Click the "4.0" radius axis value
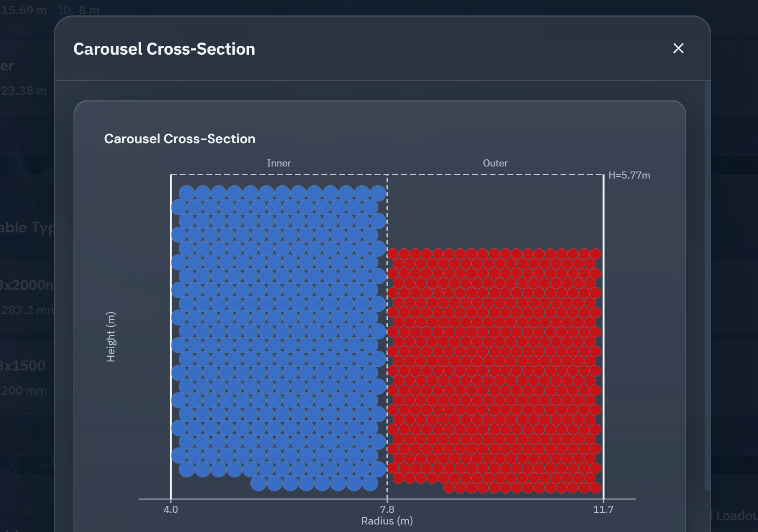The width and height of the screenshot is (758, 532). pos(171,509)
